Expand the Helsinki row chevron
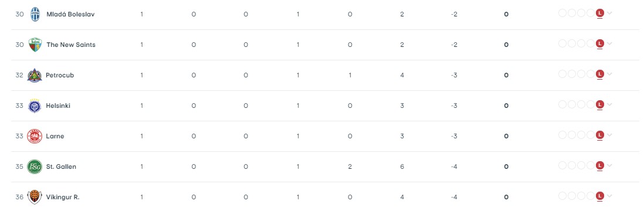 [x=609, y=104]
